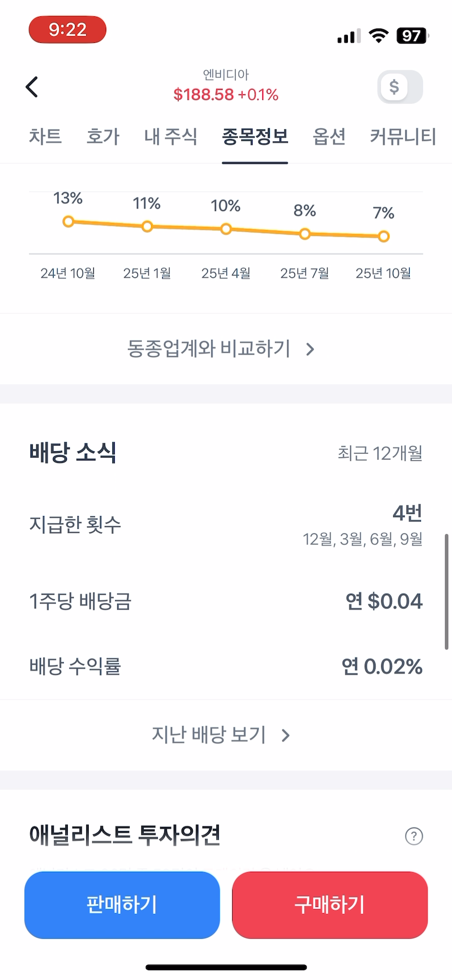
Task: Select the 25년 4월 chart data point
Action: tap(226, 229)
